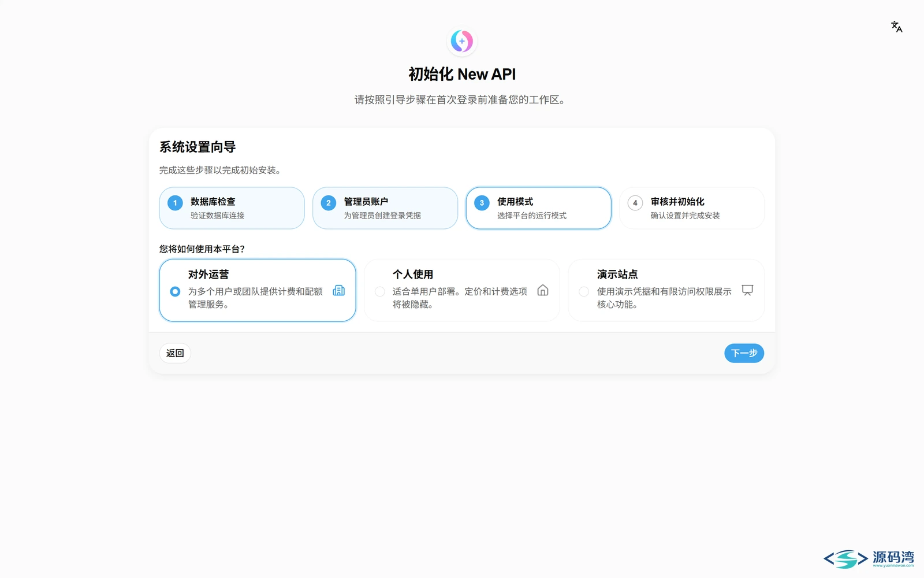Click step number 4 circle

(635, 203)
